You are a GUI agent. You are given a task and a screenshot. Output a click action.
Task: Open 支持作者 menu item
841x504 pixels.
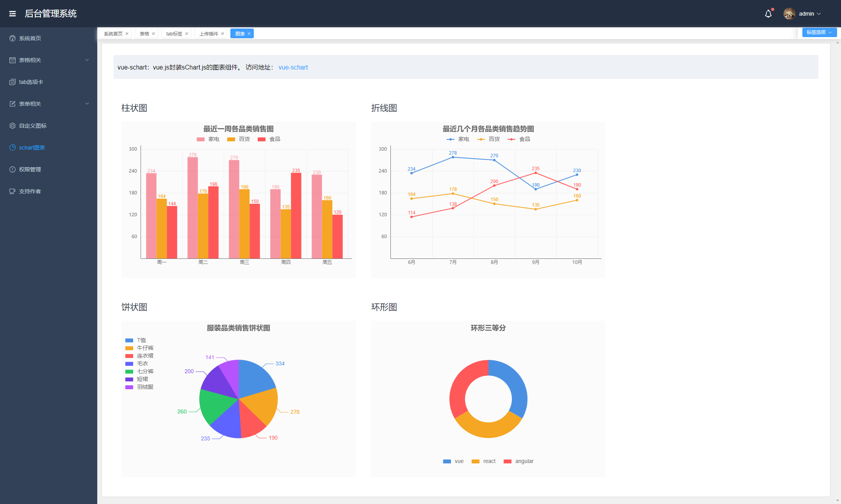coord(48,191)
